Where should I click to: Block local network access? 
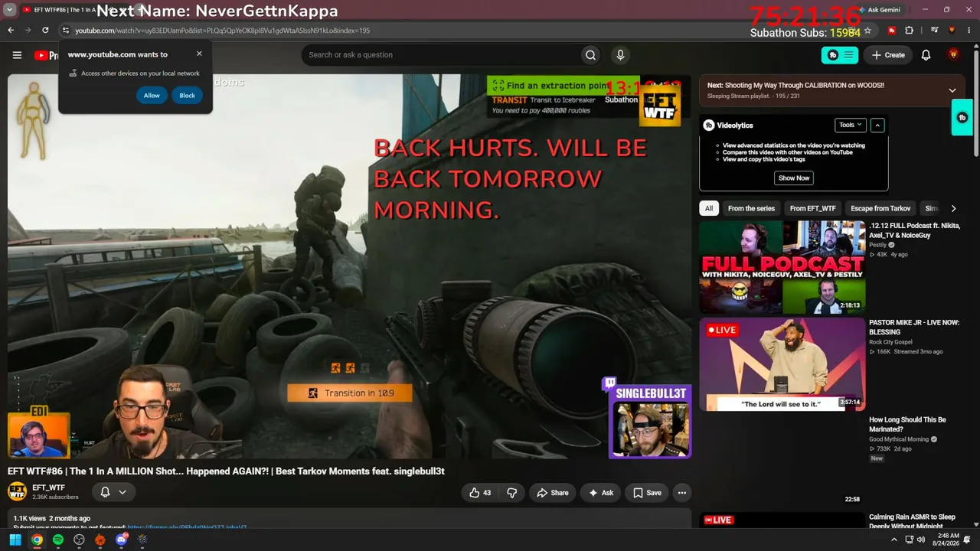pos(187,96)
